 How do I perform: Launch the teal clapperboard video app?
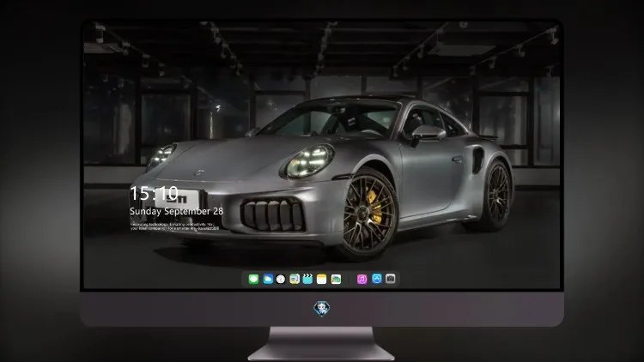[x=307, y=279]
